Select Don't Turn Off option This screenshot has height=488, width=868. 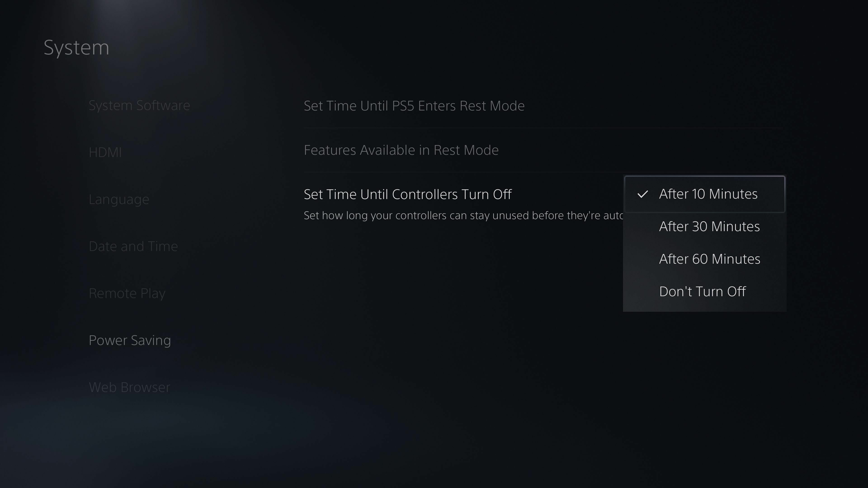pos(702,291)
